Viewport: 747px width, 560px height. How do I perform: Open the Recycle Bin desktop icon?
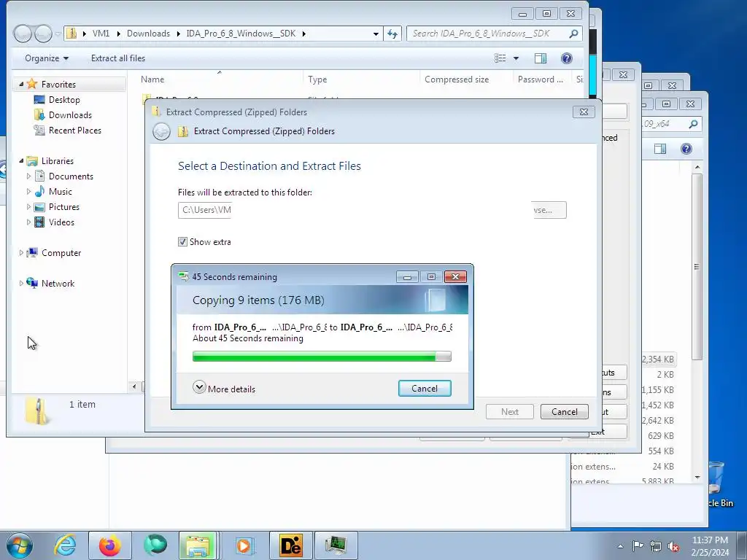pyautogui.click(x=718, y=484)
